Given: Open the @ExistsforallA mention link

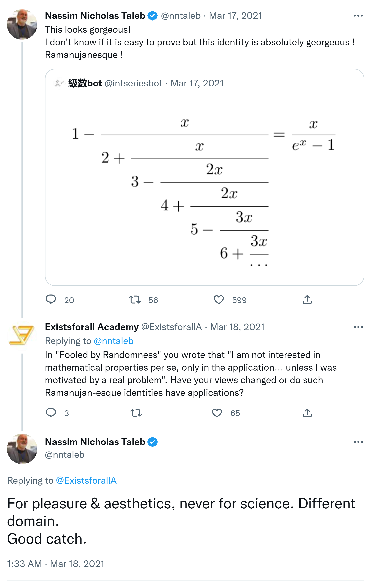Looking at the screenshot, I should pos(86,480).
